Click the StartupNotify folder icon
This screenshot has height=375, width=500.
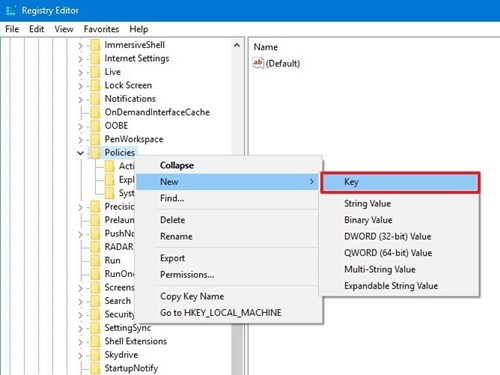[x=95, y=368]
